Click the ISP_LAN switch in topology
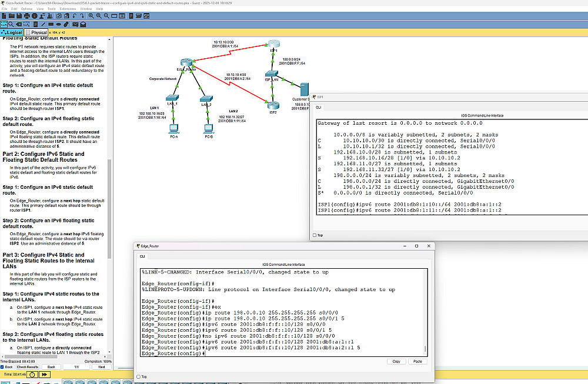Image resolution: width=588 pixels, height=384 pixels. 272,74
